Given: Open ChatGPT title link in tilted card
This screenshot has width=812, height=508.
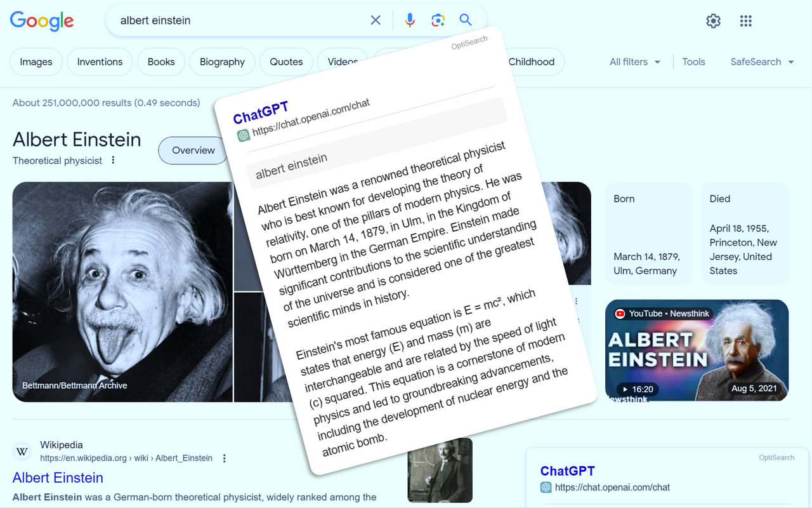Looking at the screenshot, I should 261,113.
